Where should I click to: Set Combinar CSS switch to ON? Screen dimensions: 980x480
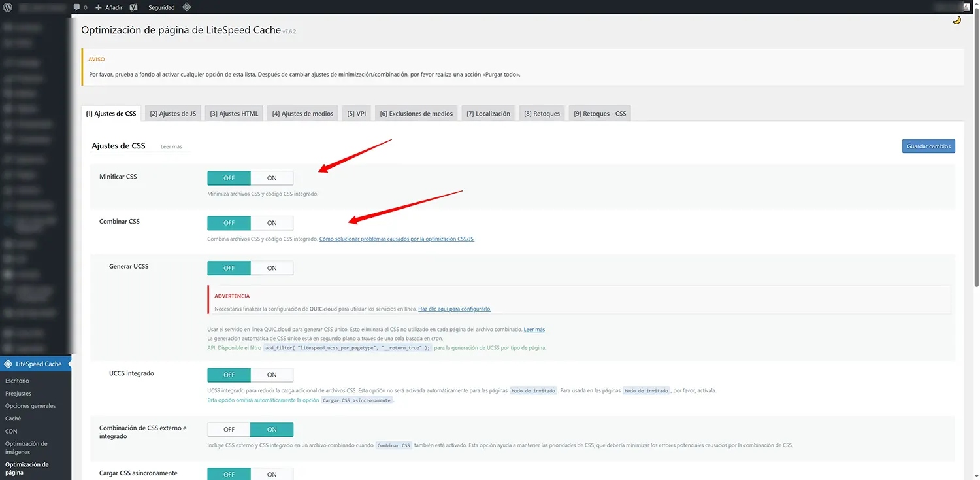pos(272,222)
